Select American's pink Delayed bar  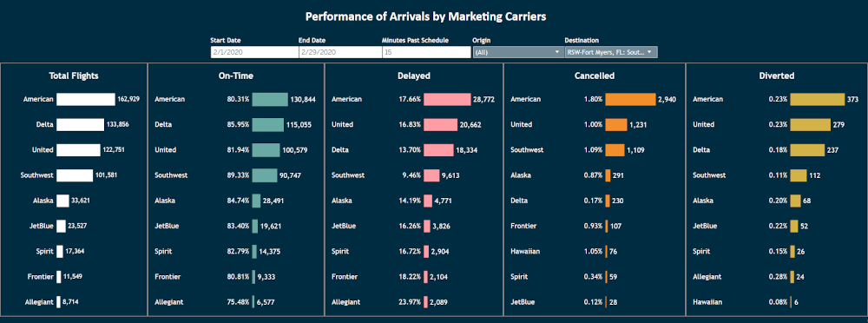447,99
